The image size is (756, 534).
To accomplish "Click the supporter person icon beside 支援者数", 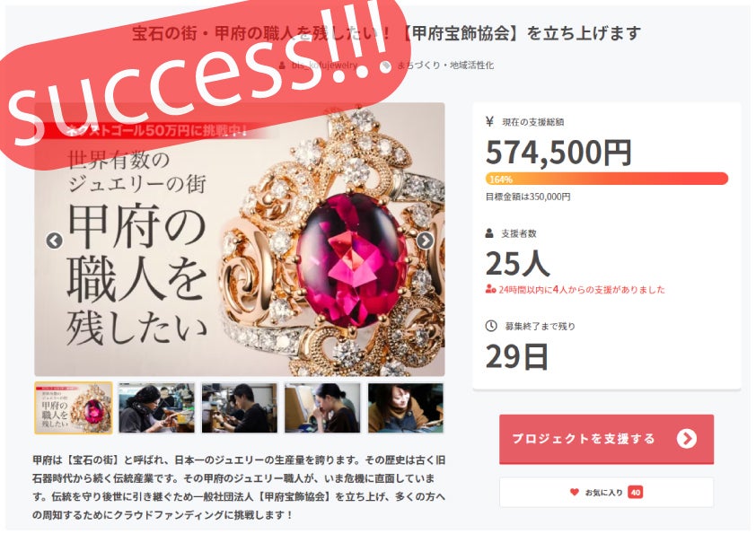I will (x=489, y=233).
